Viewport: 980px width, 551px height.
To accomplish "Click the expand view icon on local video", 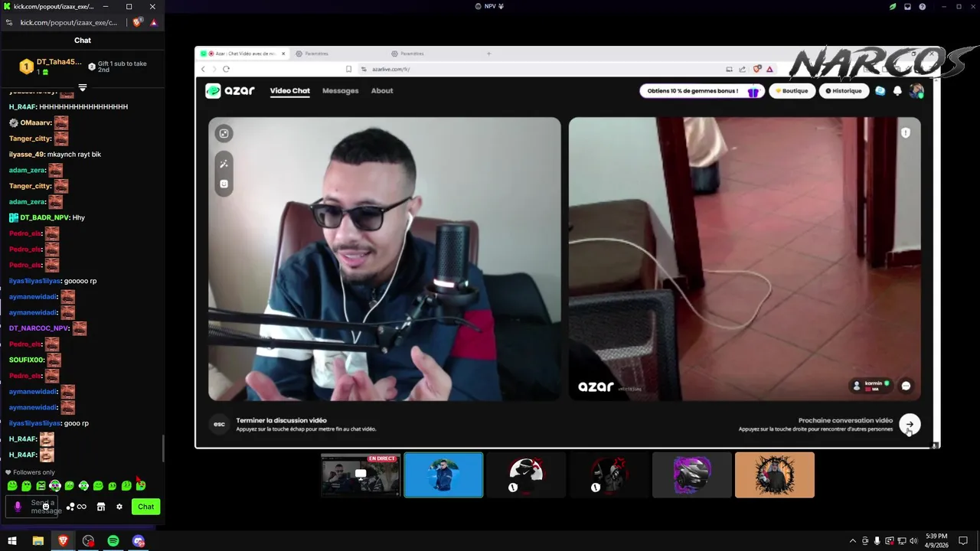I will [224, 133].
